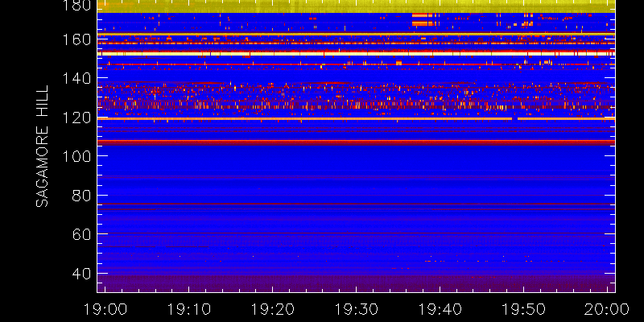Image resolution: width=644 pixels, height=322 pixels.
Task: Click the 19:40 time axis label
Action: click(440, 309)
